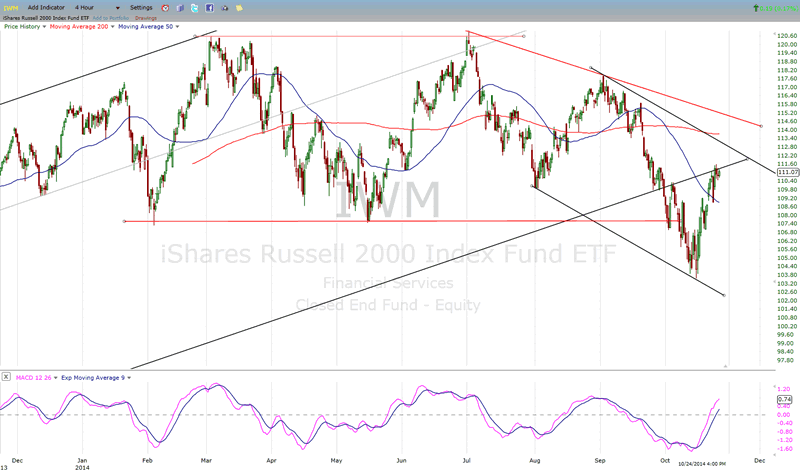
Task: Open the Add Indicator menu
Action: [x=46, y=8]
